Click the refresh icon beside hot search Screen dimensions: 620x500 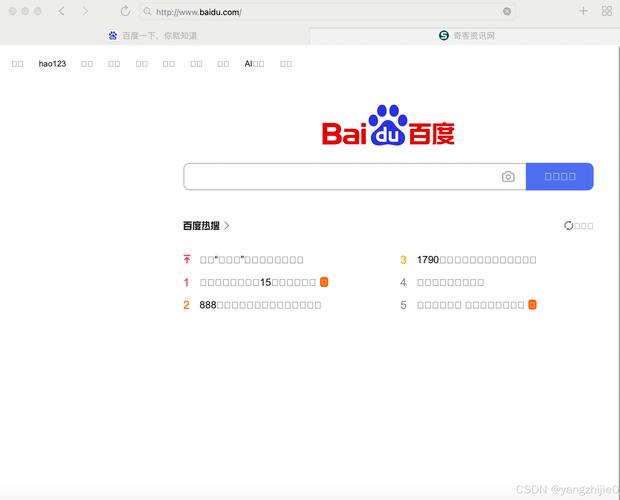pyautogui.click(x=569, y=225)
